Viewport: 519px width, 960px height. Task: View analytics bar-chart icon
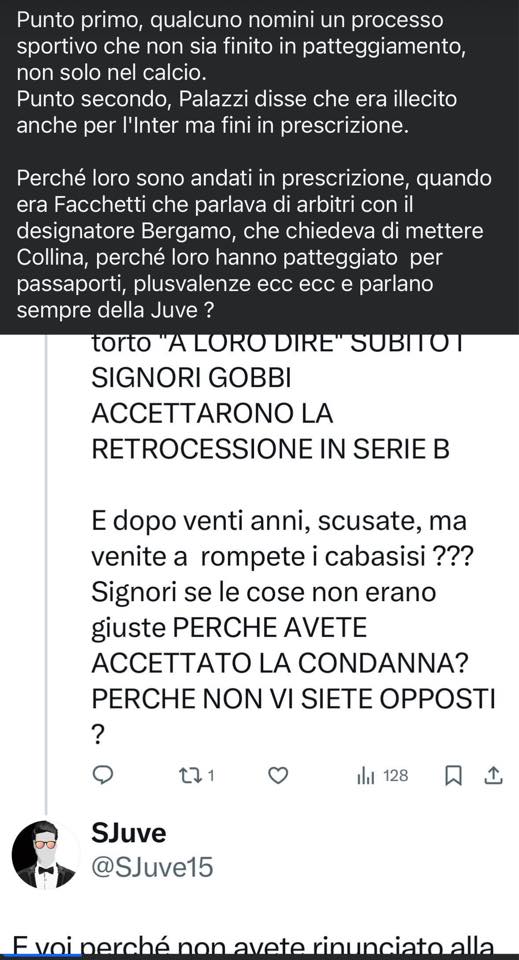coord(365,776)
